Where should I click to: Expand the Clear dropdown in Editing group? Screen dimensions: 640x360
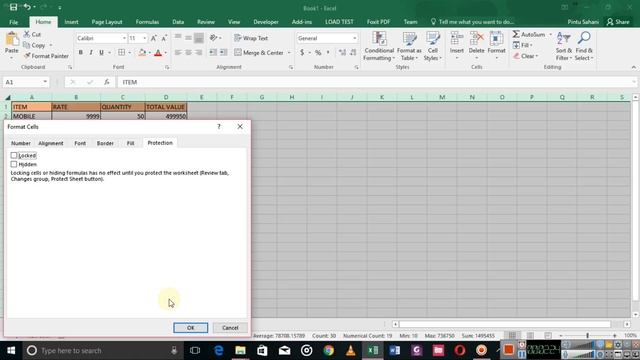click(x=537, y=56)
